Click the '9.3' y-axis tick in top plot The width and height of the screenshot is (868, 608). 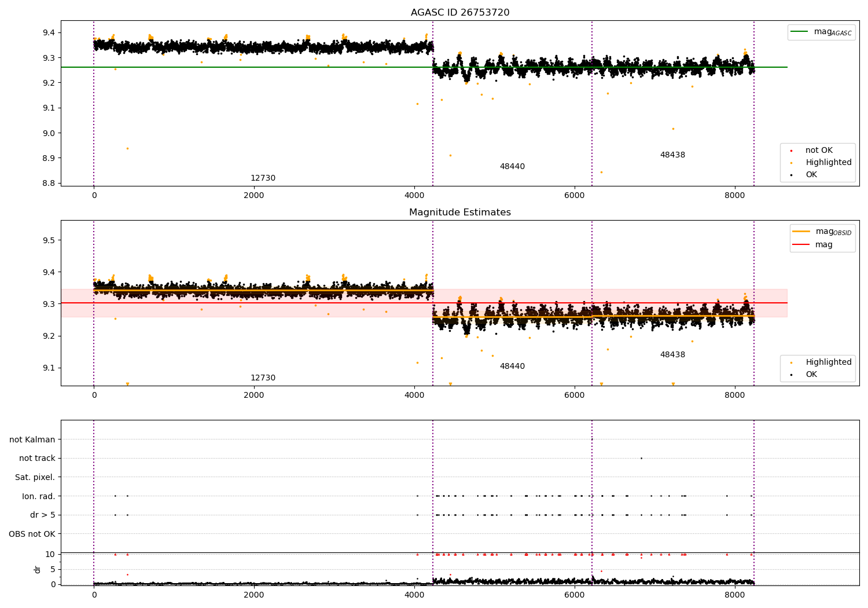pos(49,58)
